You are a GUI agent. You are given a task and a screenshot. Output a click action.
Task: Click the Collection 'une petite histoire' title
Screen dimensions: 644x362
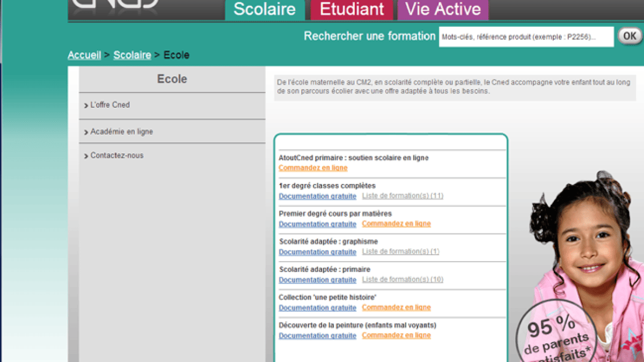[327, 297]
